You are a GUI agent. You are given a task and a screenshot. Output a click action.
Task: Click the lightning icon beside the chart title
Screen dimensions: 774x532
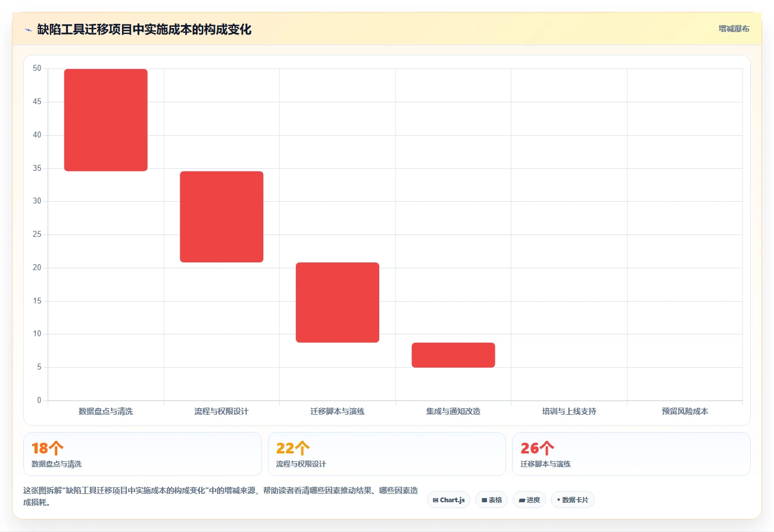coord(28,30)
